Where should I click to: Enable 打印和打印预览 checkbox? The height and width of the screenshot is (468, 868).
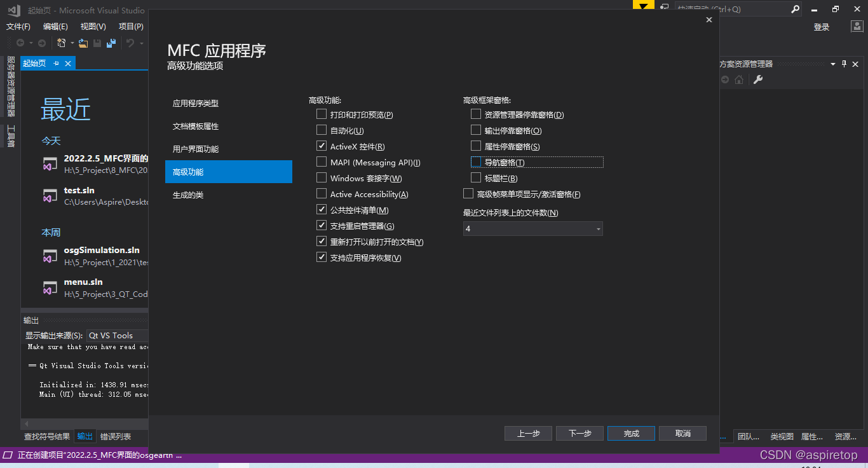click(x=322, y=114)
